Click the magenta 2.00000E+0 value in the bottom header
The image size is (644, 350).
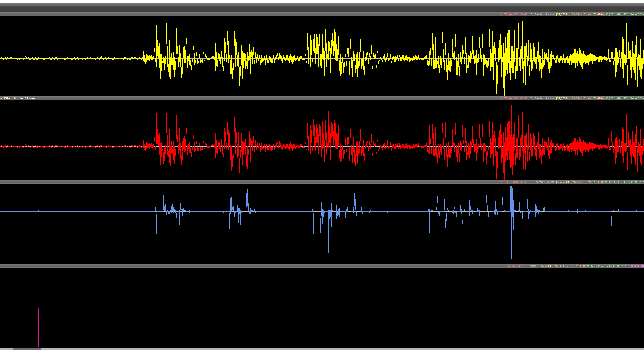pos(636,266)
